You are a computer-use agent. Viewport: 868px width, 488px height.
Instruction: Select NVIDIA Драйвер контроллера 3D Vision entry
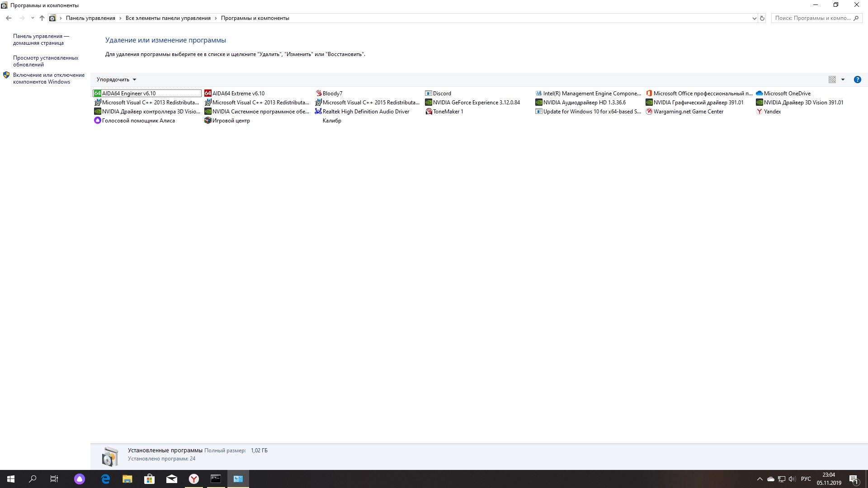tap(147, 112)
